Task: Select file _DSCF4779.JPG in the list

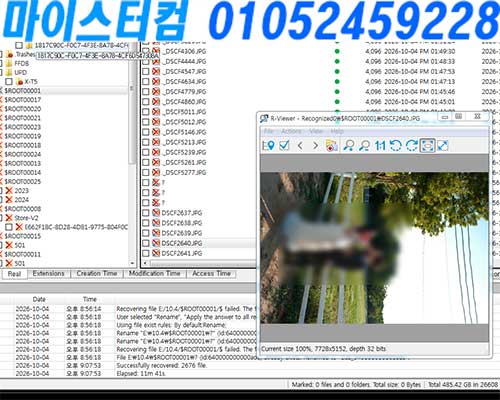Action: click(184, 92)
